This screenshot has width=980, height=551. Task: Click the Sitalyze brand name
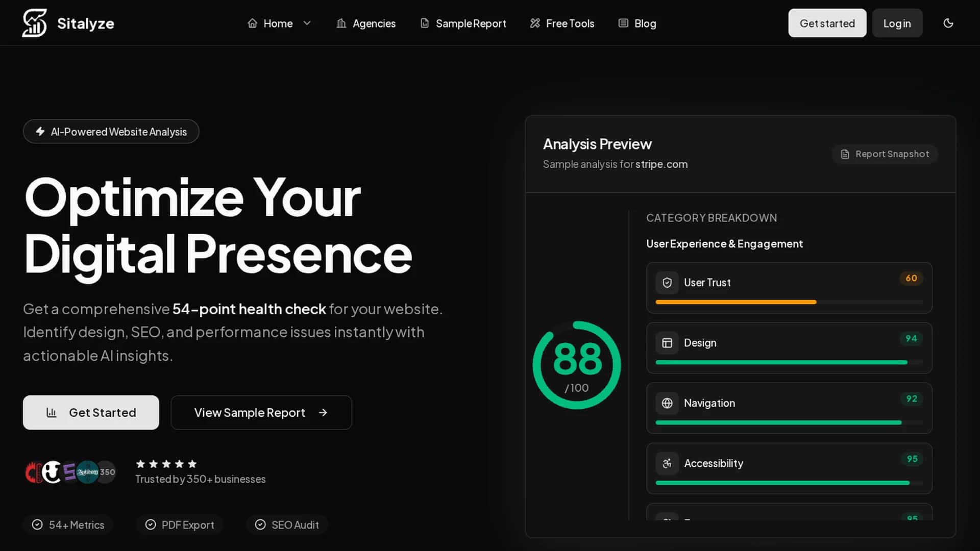pyautogui.click(x=86, y=23)
